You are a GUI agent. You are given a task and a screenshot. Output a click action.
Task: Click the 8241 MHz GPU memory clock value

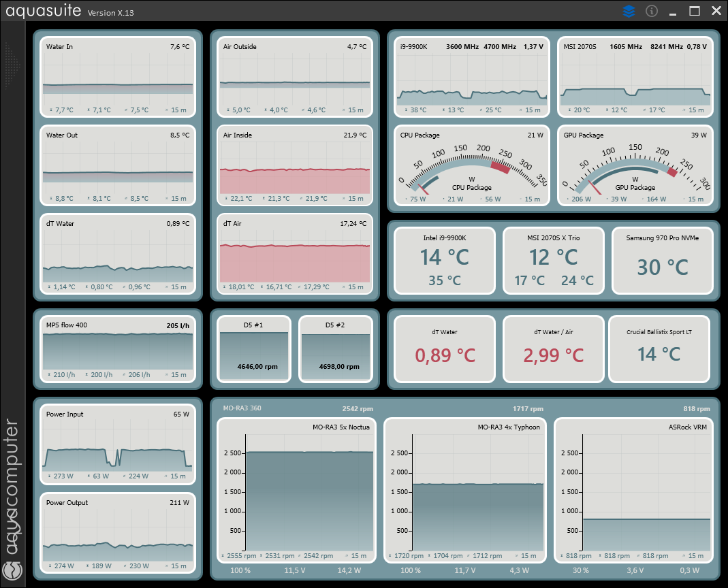[x=666, y=46]
